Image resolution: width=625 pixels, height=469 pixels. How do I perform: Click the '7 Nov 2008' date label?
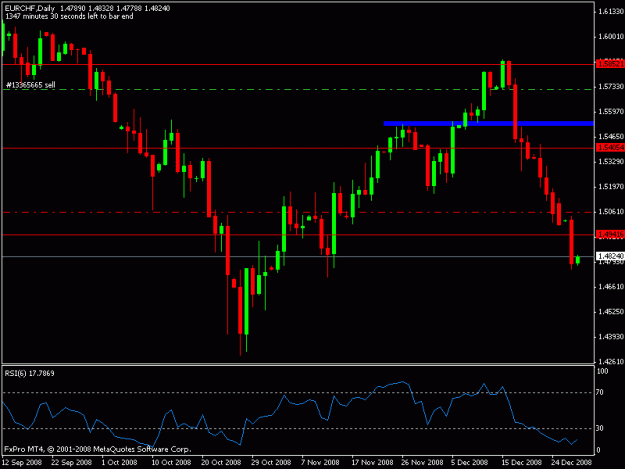(x=320, y=462)
